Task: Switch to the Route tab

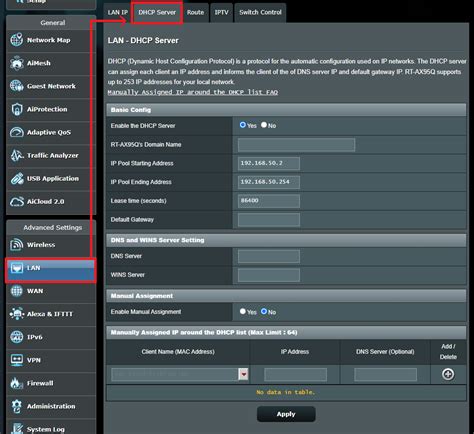Action: pyautogui.click(x=195, y=13)
